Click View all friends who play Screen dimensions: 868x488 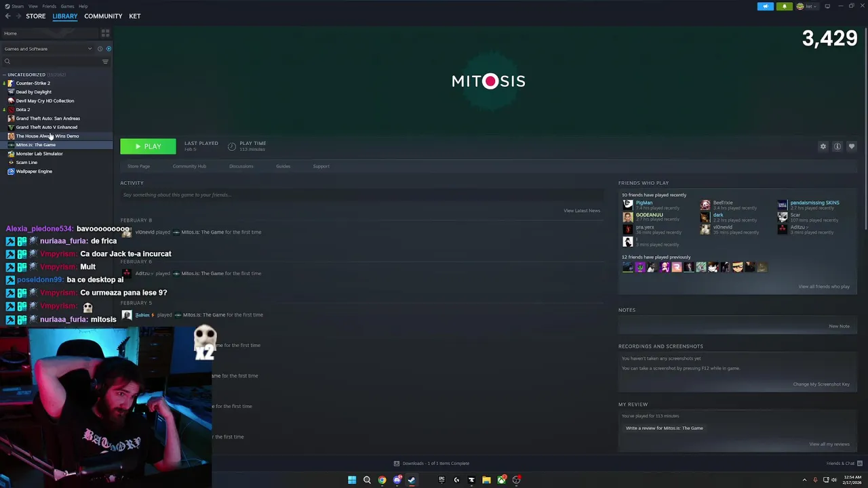coord(824,287)
